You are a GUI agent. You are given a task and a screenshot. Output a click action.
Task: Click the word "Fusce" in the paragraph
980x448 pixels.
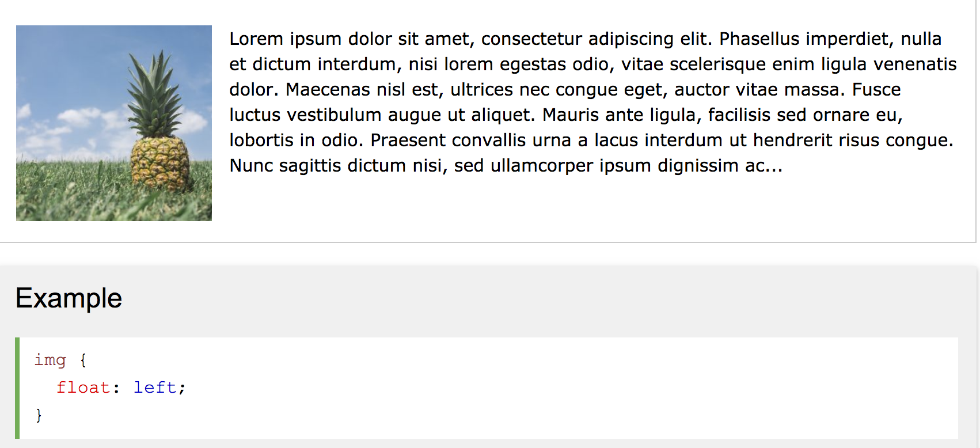(876, 90)
